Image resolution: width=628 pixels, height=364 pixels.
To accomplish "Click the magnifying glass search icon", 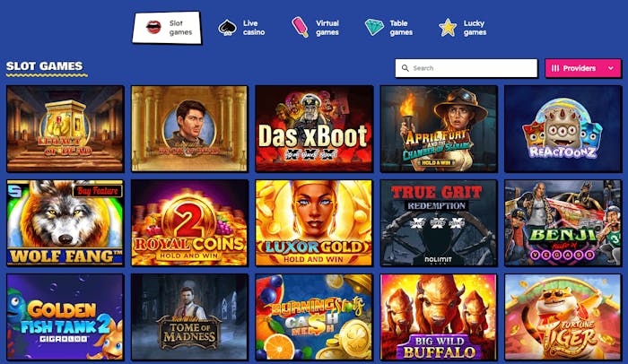I will (x=406, y=68).
